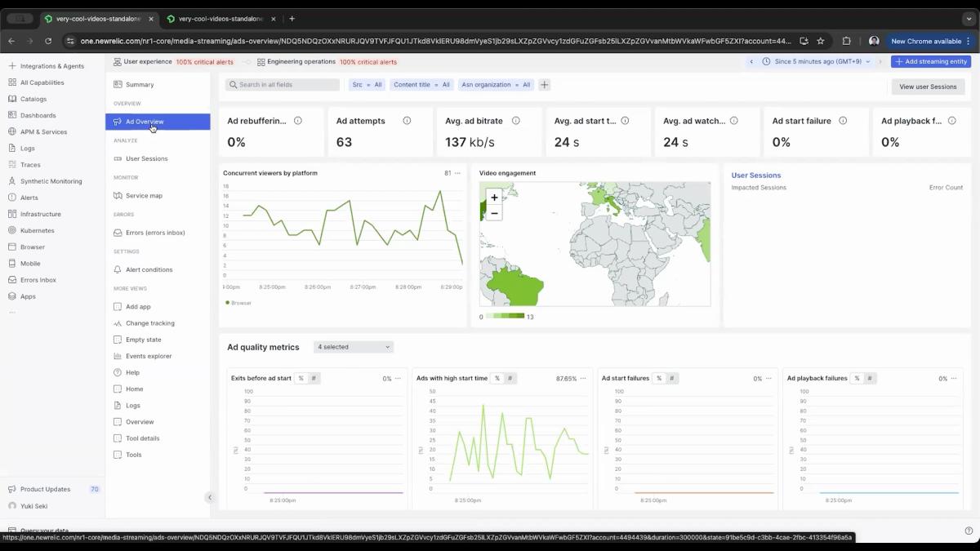Image resolution: width=980 pixels, height=551 pixels.
Task: Switch Exits before ad start to percent view
Action: [x=301, y=379]
